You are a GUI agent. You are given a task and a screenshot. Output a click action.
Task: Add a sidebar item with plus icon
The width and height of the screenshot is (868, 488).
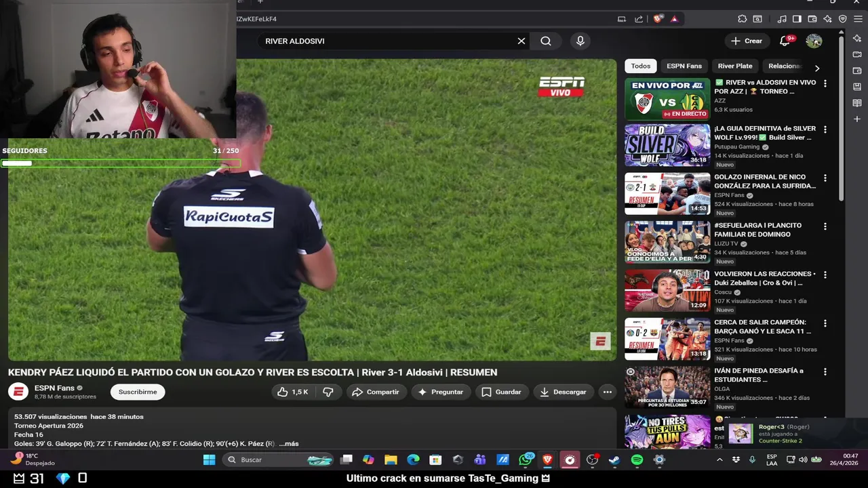click(x=857, y=119)
